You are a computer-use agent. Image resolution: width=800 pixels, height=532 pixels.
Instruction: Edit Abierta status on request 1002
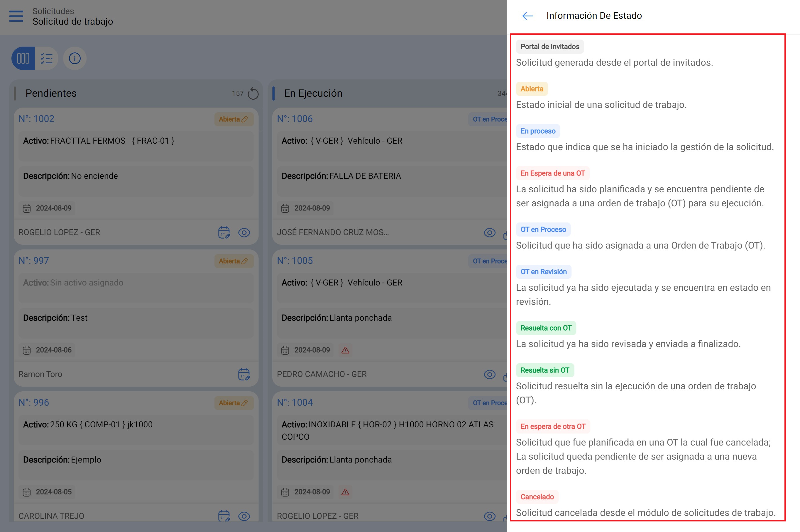point(234,119)
